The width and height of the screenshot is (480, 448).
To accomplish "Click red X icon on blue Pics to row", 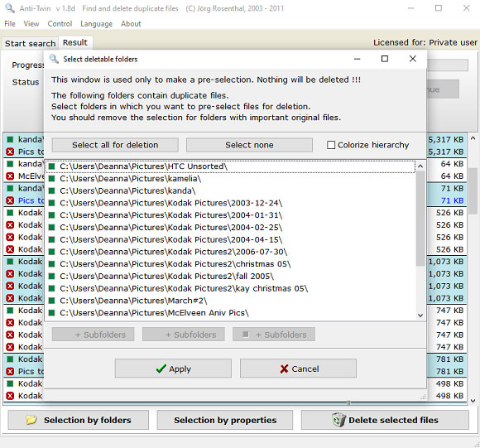I will (x=10, y=200).
